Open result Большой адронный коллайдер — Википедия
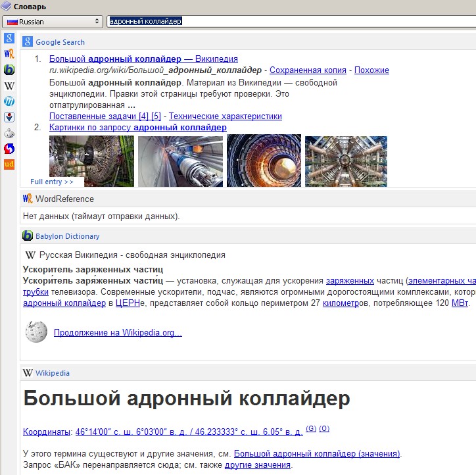Viewport: 476px width, 475px height. pyautogui.click(x=143, y=59)
